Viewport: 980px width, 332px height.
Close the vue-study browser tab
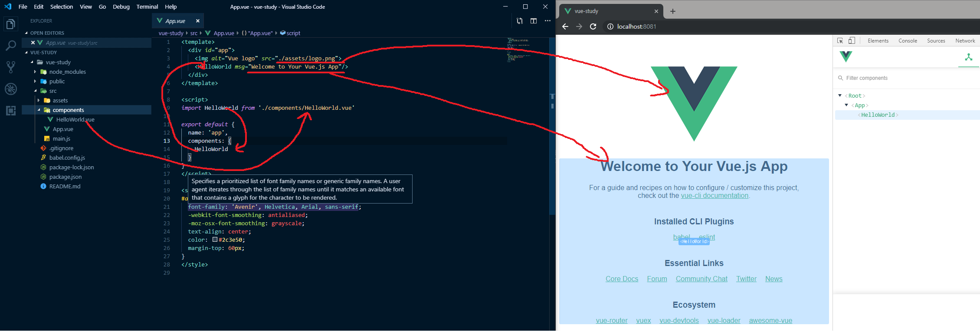pyautogui.click(x=656, y=11)
